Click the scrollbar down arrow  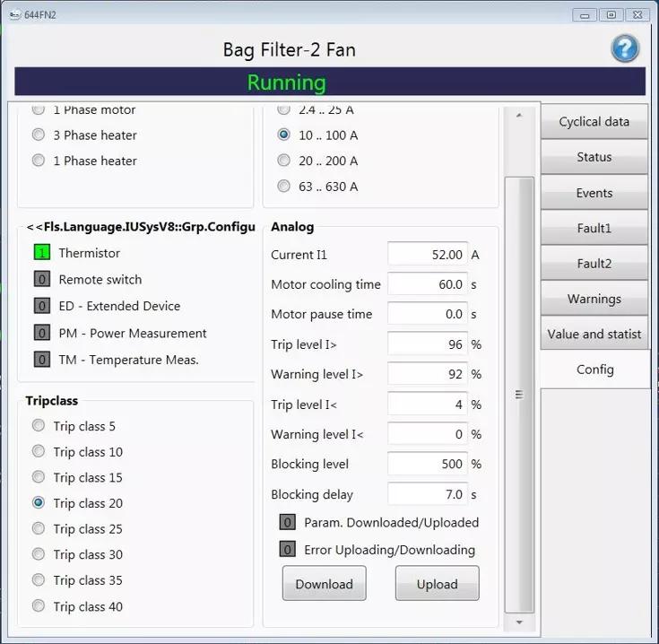click(x=519, y=622)
